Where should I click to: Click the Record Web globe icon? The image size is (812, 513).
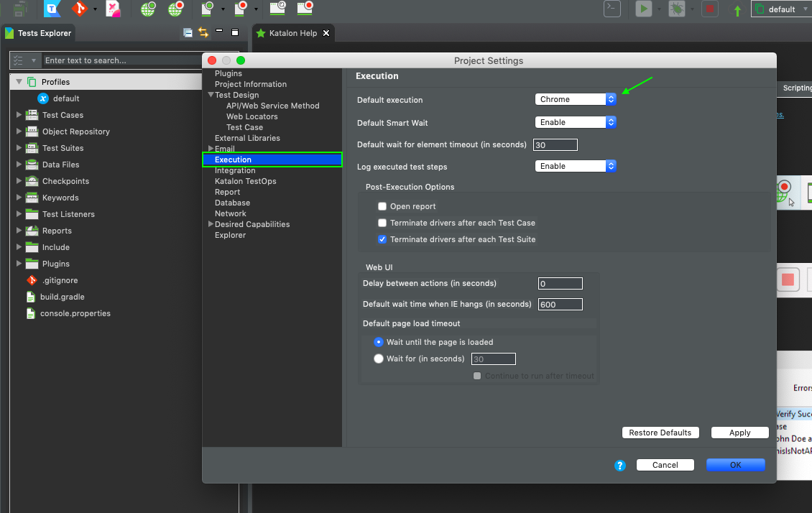tap(175, 9)
